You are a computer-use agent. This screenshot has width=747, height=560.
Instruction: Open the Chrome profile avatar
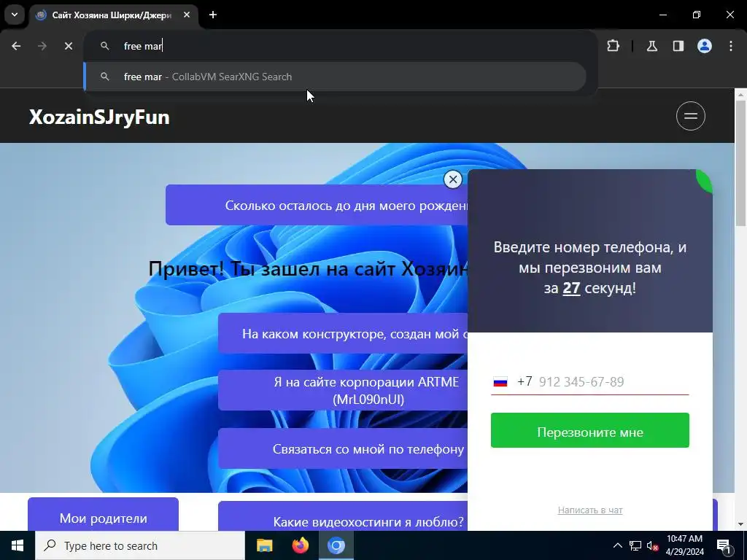[x=705, y=46]
